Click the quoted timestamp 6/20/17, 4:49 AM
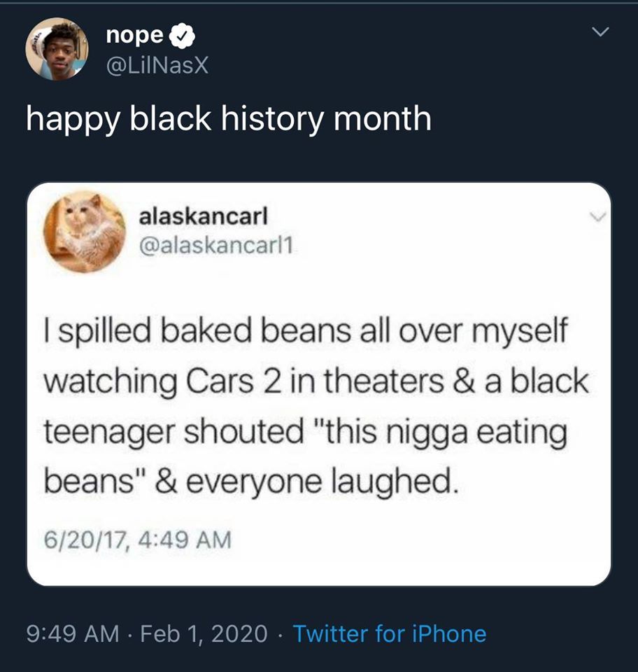The height and width of the screenshot is (672, 638). click(137, 539)
